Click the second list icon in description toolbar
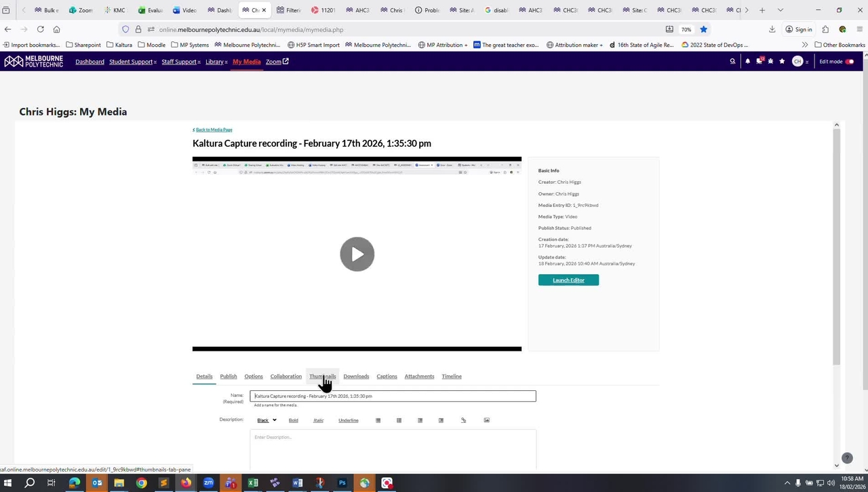The height and width of the screenshot is (492, 868). pos(399,420)
